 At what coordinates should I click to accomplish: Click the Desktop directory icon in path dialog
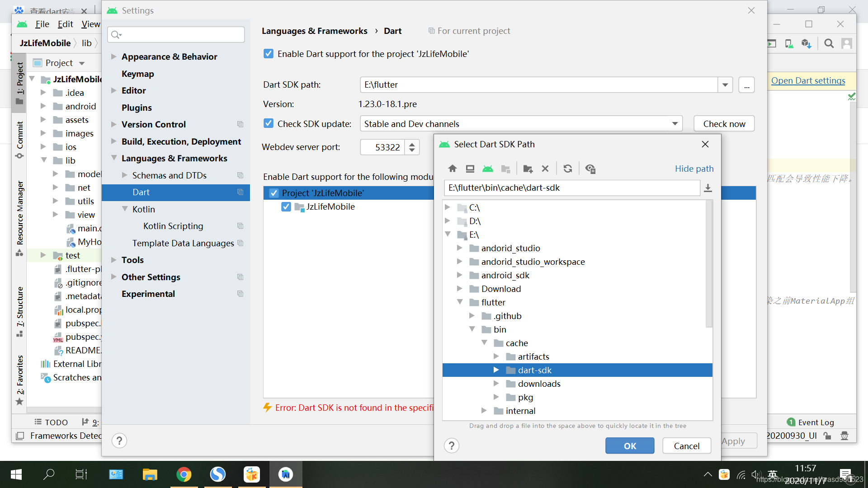[470, 169]
